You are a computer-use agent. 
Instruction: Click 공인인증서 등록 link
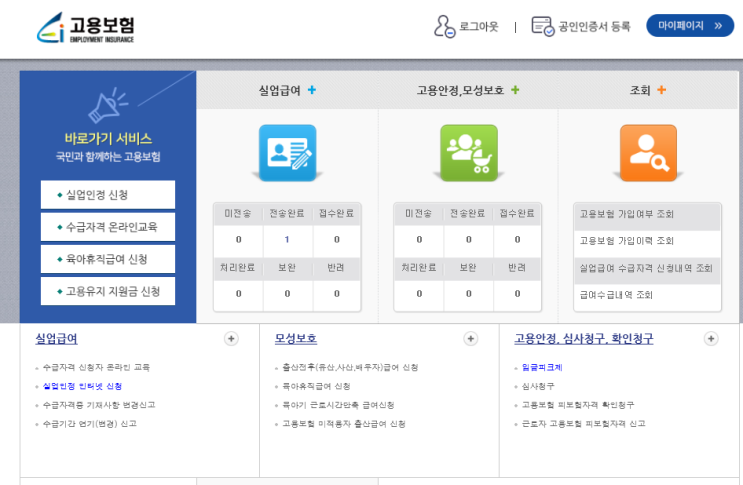point(595,27)
